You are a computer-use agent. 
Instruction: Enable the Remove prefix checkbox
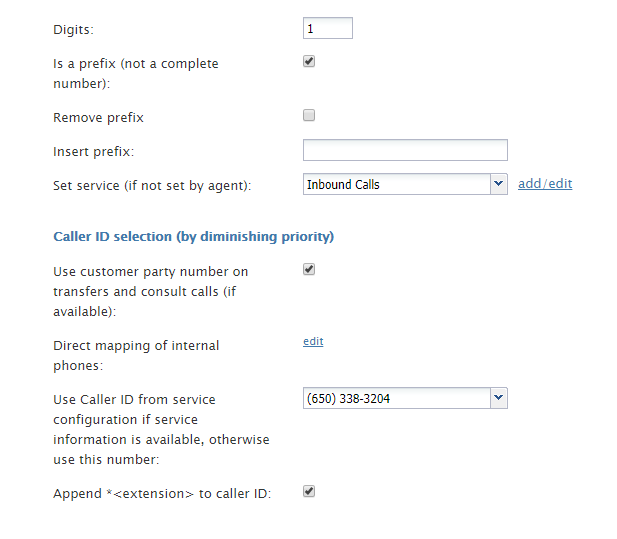click(x=309, y=115)
